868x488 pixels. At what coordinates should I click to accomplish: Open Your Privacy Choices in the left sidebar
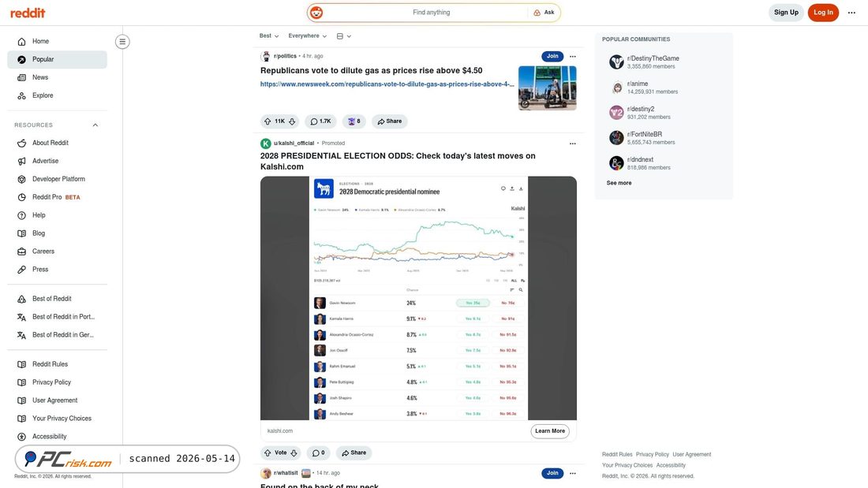pyautogui.click(x=57, y=419)
